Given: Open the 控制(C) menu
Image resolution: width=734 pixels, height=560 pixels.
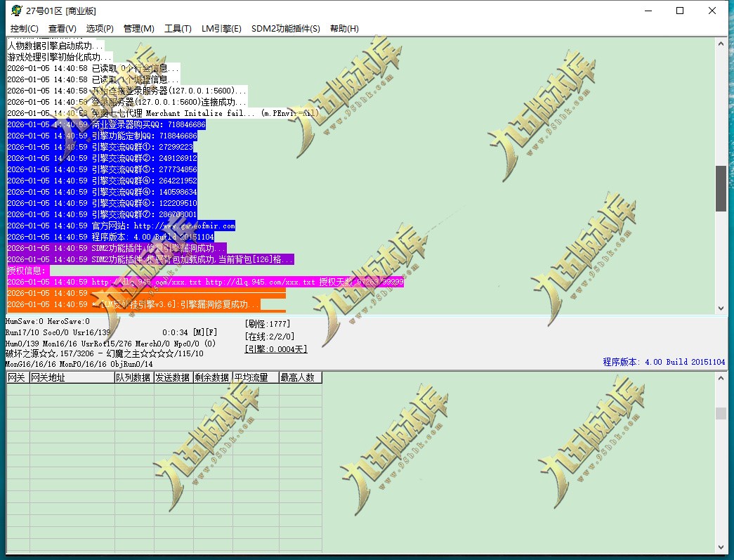Looking at the screenshot, I should (x=25, y=29).
